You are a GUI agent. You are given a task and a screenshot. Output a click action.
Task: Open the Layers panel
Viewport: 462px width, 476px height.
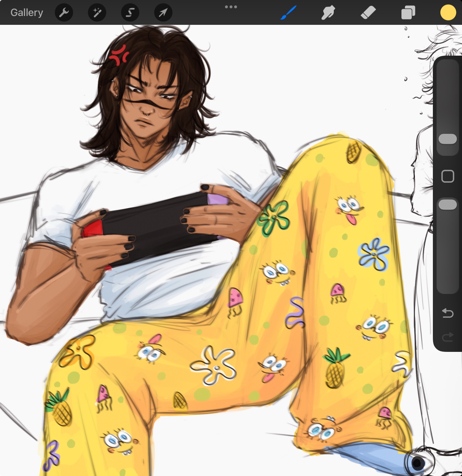click(x=408, y=13)
